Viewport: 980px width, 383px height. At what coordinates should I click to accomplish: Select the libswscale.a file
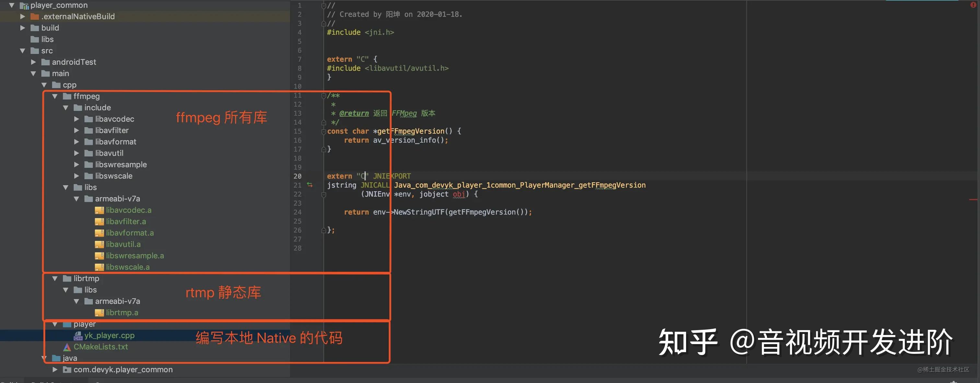[128, 267]
